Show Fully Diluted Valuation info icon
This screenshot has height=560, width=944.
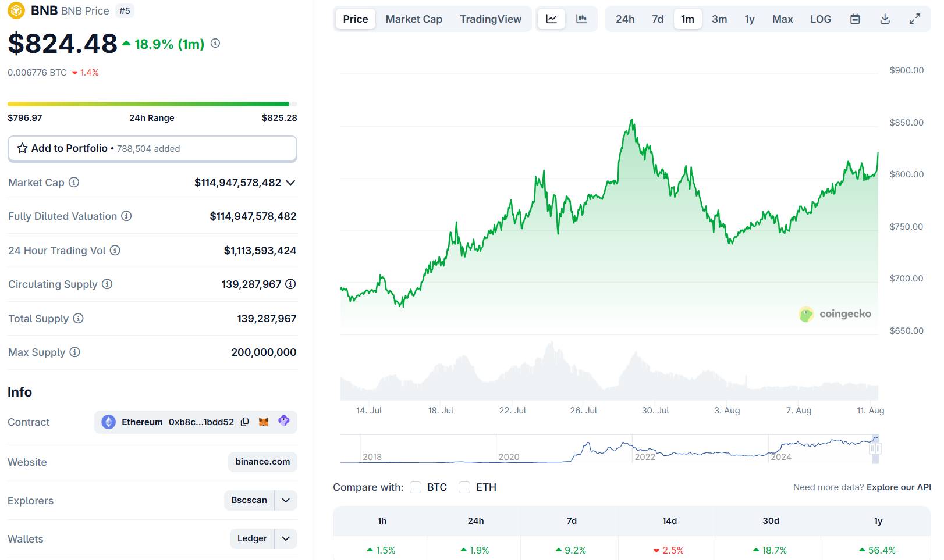[126, 216]
